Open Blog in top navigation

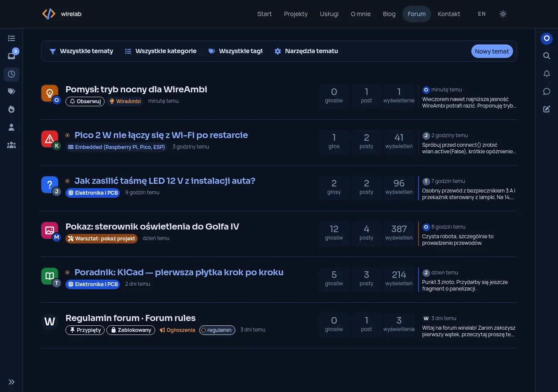389,14
